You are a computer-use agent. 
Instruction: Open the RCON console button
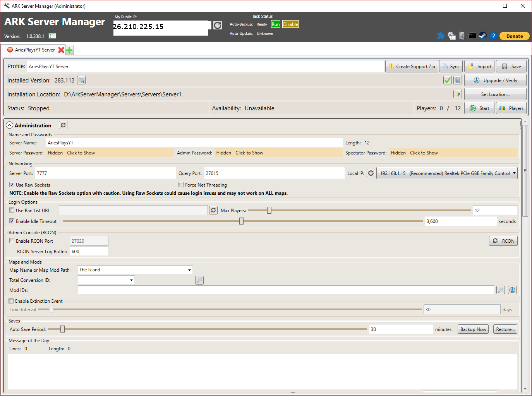[503, 241]
